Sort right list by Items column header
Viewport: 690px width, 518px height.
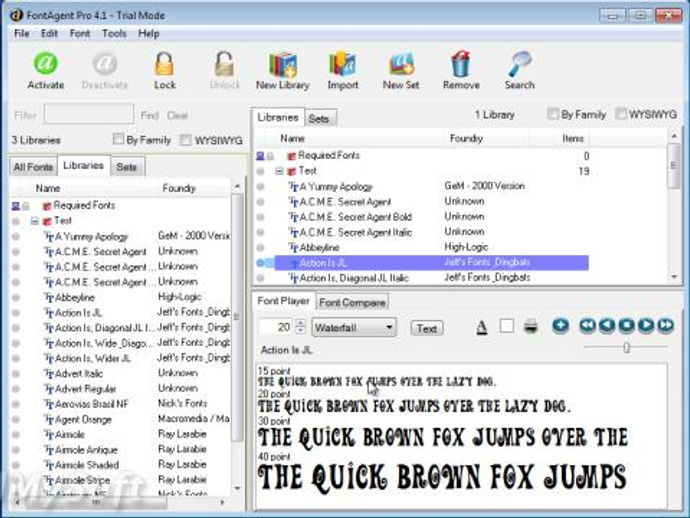click(x=573, y=138)
